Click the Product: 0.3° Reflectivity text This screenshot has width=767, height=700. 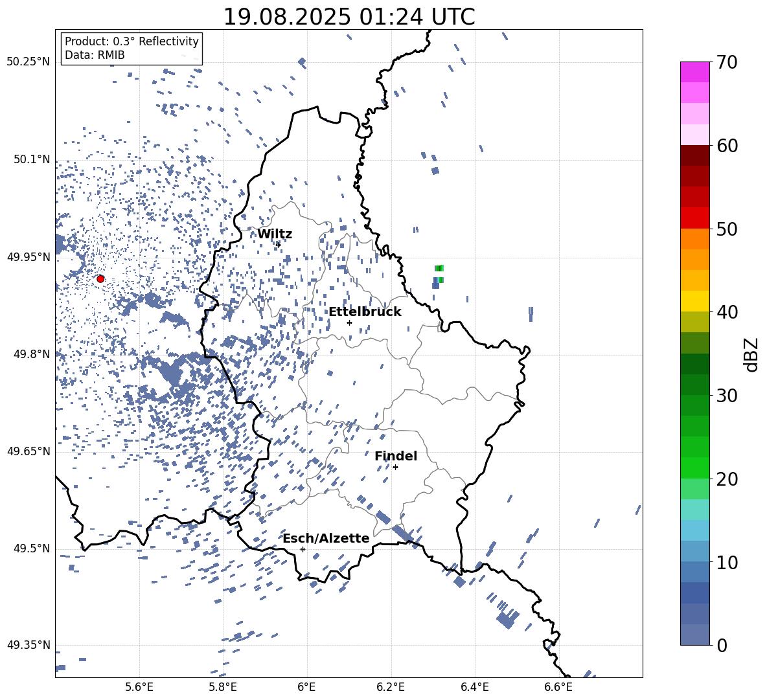point(132,41)
